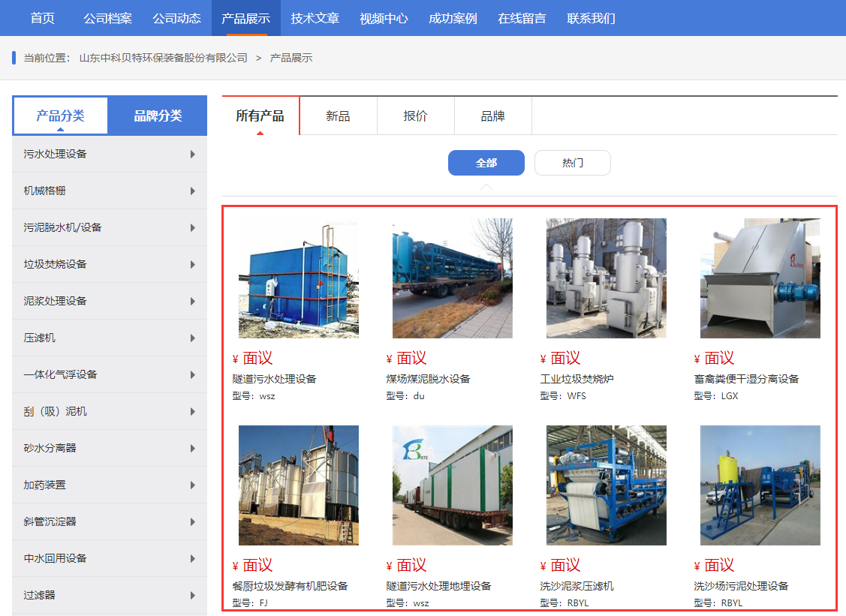The height and width of the screenshot is (616, 846).
Task: Switch to the 新品 product tab
Action: tap(339, 116)
